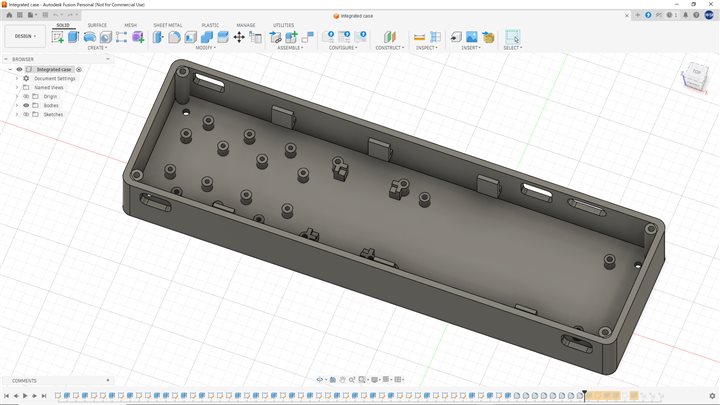Viewport: 720px width, 405px height.
Task: Select the Insert Derive icon
Action: (456, 37)
